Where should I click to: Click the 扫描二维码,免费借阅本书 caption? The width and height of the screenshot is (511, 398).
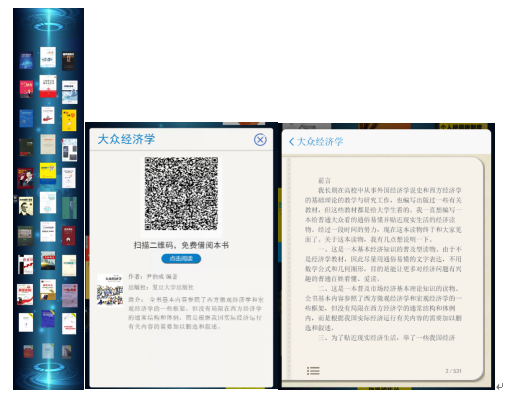pos(181,245)
